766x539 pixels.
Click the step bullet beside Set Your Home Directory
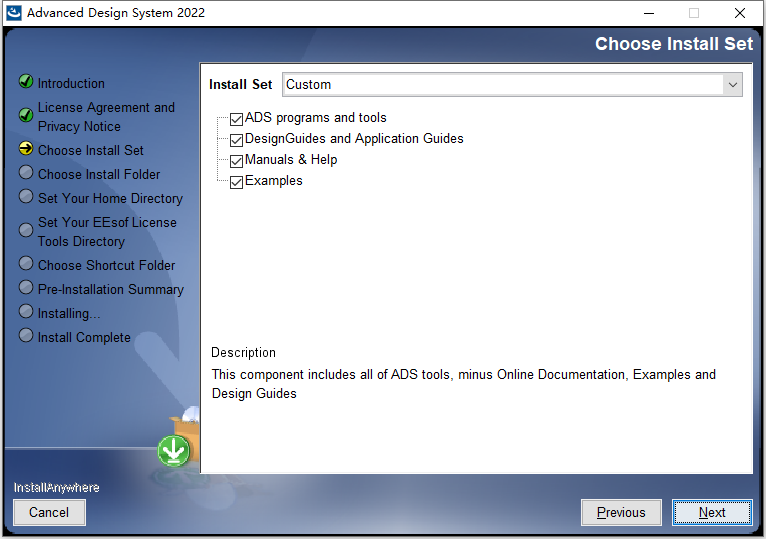[26, 196]
